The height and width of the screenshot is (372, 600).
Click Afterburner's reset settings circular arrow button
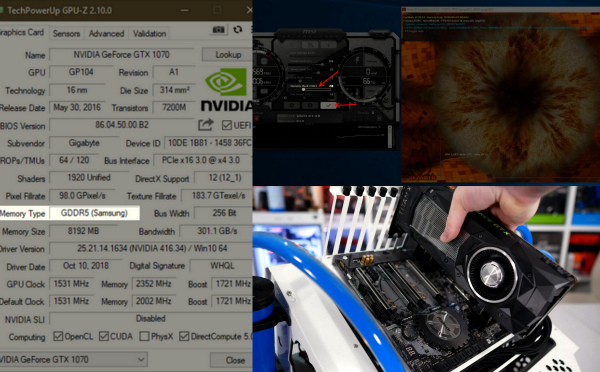coord(310,105)
